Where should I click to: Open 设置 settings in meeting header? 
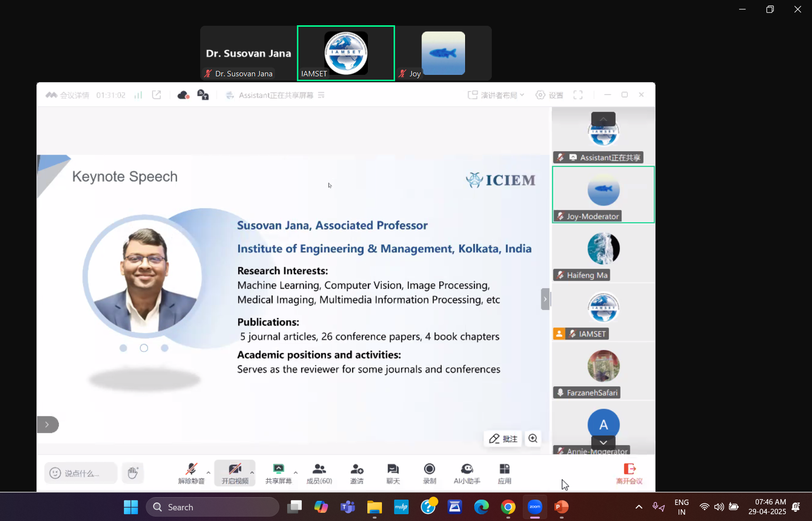click(x=549, y=95)
